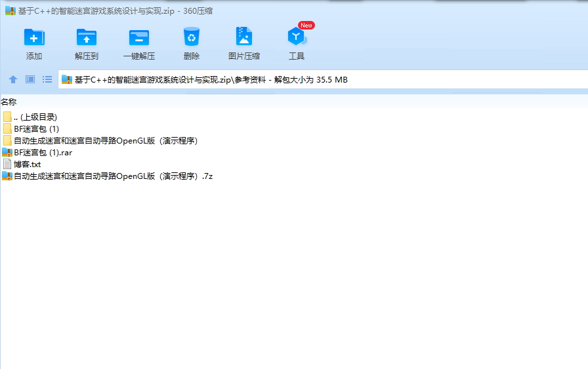Click the folder icon of BF迷宫包 (1)
This screenshot has width=588, height=369.
7,129
